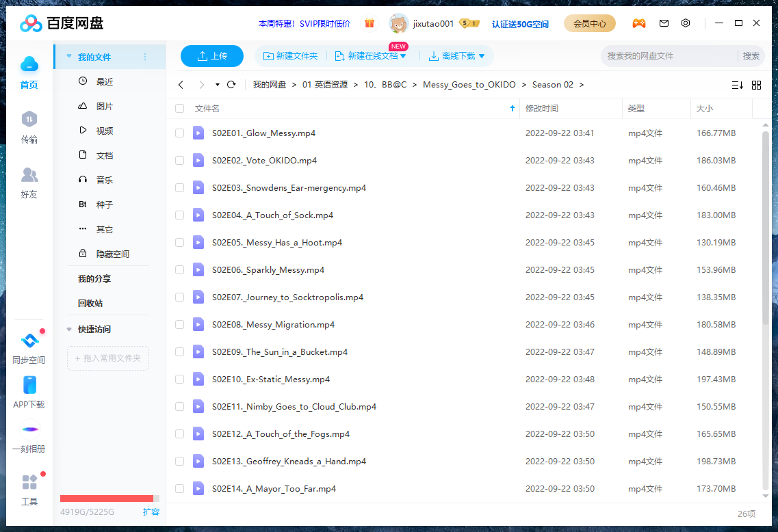This screenshot has width=778, height=532.
Task: Click the more options dots beside 我的文件
Action: tap(145, 57)
